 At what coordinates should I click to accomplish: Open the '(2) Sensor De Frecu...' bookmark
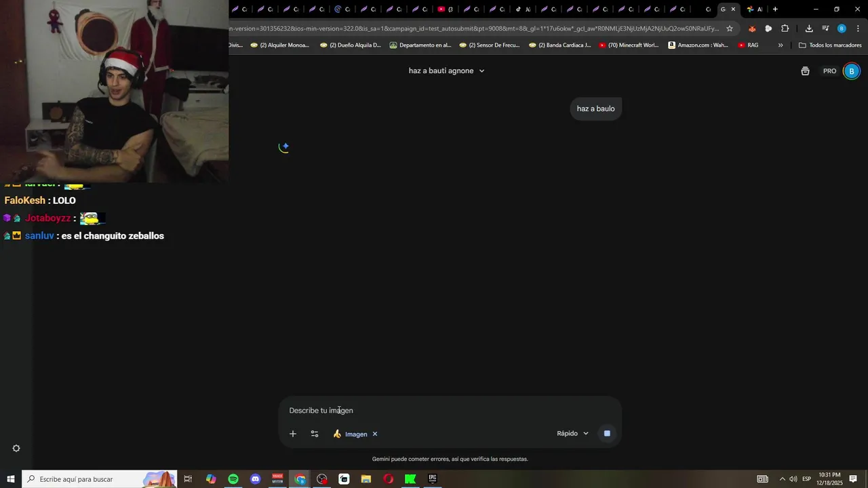490,45
